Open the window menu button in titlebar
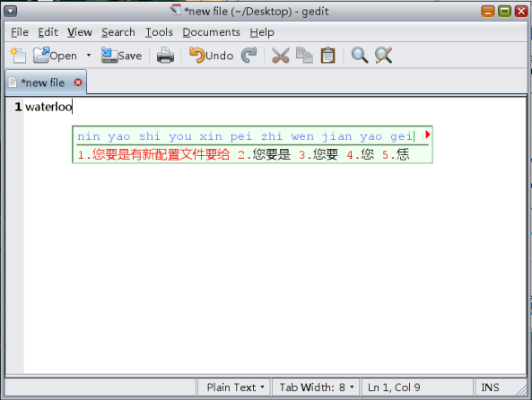The image size is (532, 400). 11,12
